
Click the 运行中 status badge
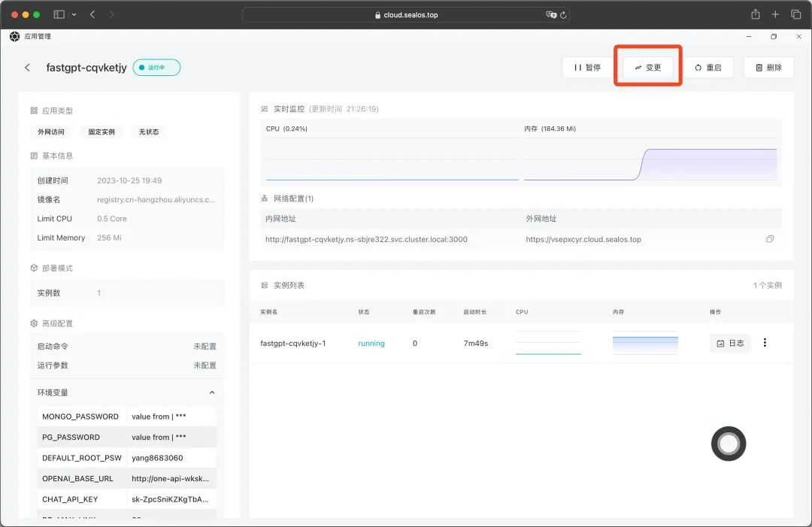tap(156, 68)
